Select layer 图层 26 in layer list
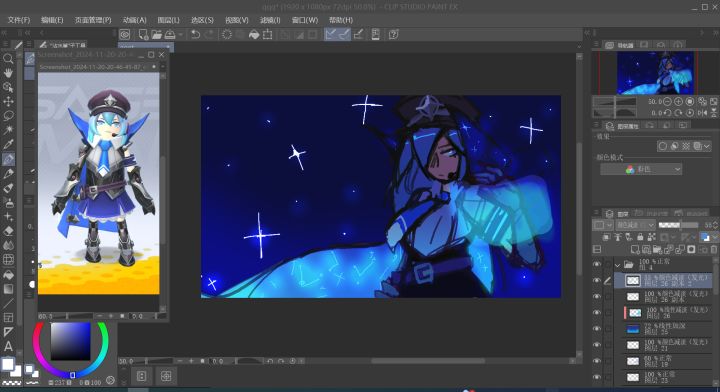The width and height of the screenshot is (720, 392). (x=667, y=313)
